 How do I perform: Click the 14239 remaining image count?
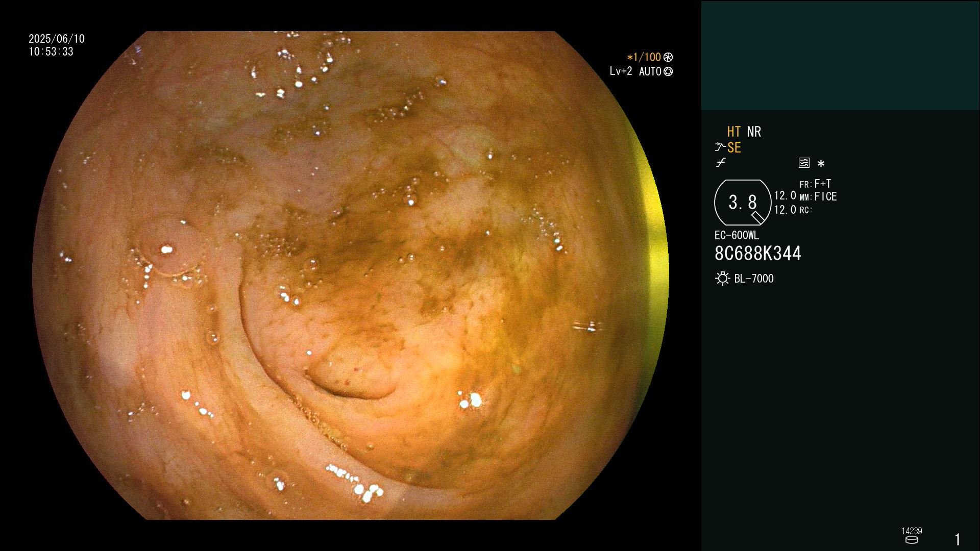[x=912, y=531]
